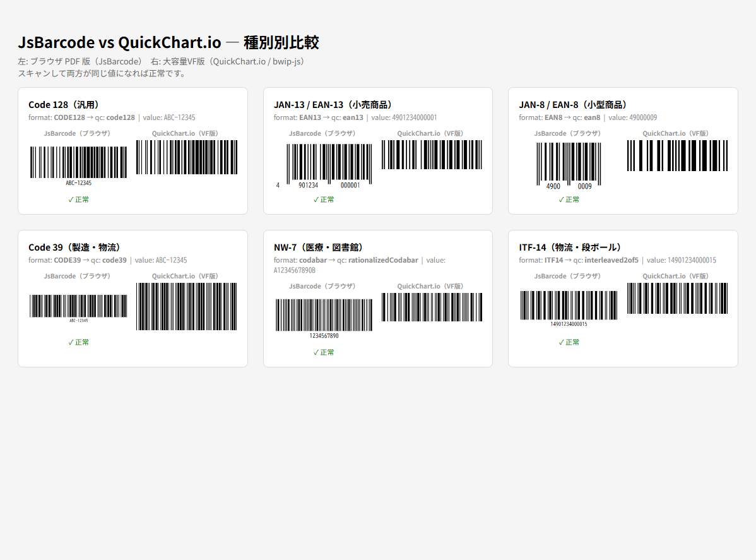Click the '✓ 正常' status under EAN-8

[569, 200]
